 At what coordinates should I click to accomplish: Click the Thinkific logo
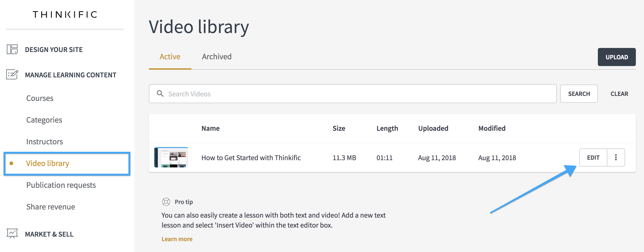click(x=65, y=14)
